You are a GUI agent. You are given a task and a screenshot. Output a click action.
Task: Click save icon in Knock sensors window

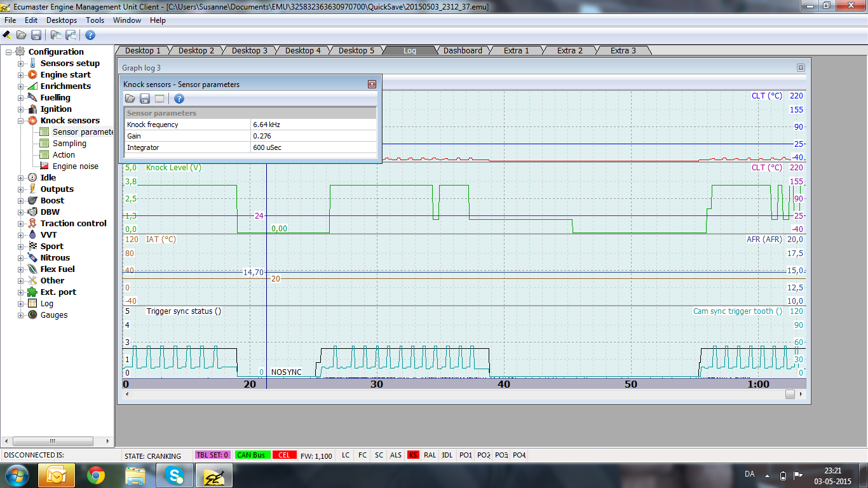pyautogui.click(x=145, y=98)
